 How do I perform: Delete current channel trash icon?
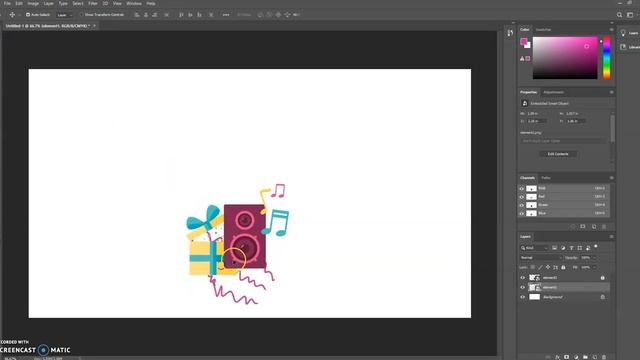[x=604, y=227]
